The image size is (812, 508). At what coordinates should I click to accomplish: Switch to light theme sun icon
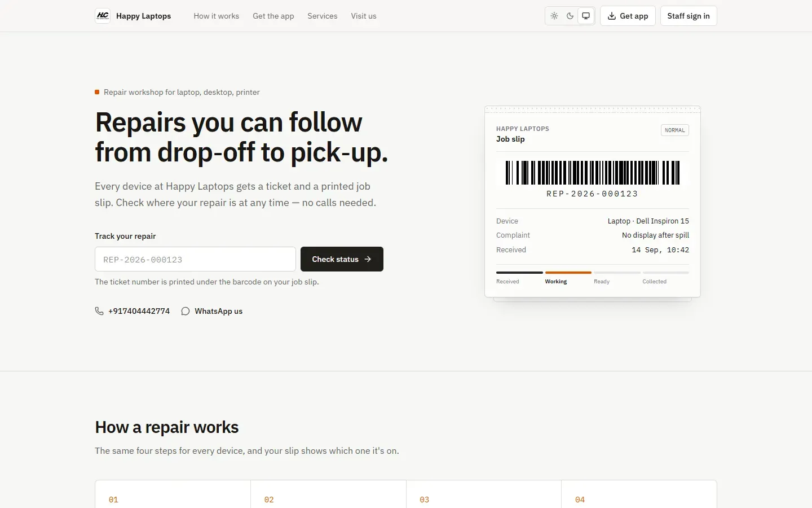coord(554,16)
